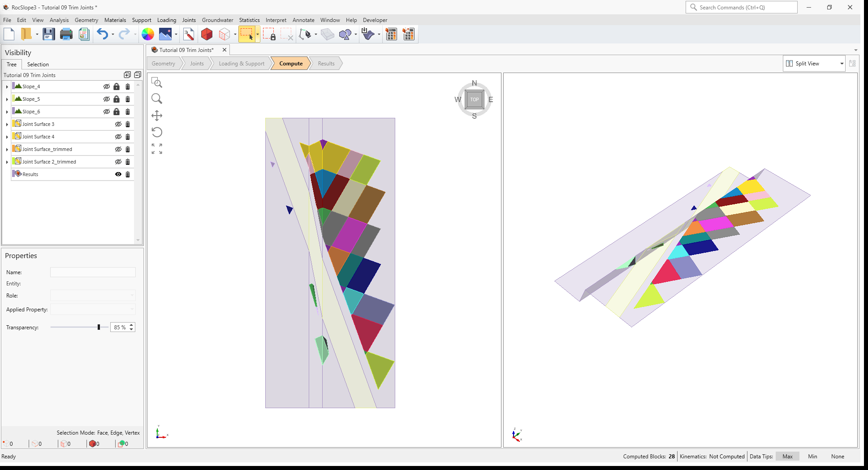The height and width of the screenshot is (470, 868).
Task: Create a new file with the blank page icon
Action: point(9,34)
